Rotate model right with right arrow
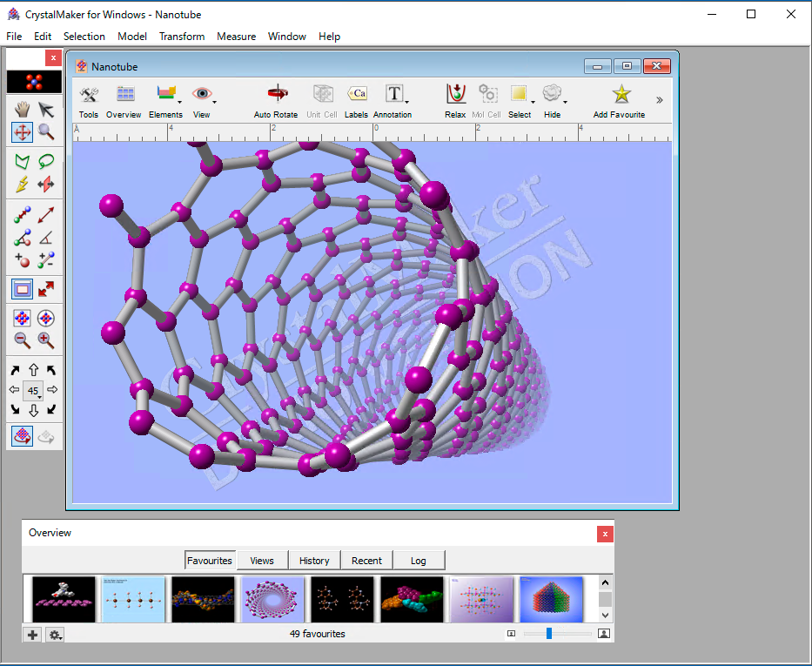Image resolution: width=812 pixels, height=666 pixels. pos(52,389)
